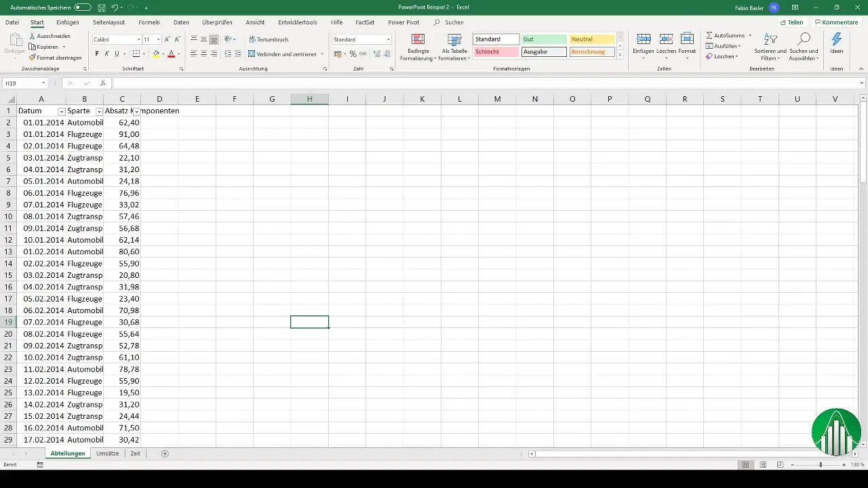The image size is (868, 488).
Task: Open the Standard number format dropdown
Action: point(389,39)
